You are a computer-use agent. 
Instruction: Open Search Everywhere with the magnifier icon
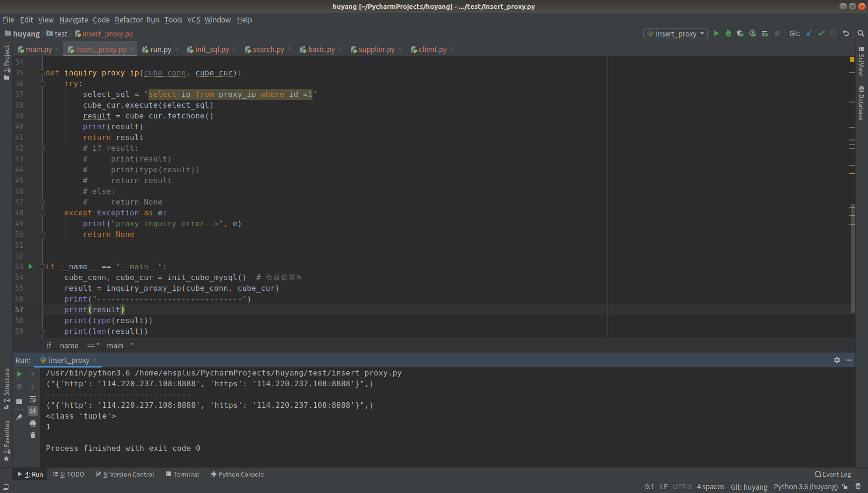(861, 33)
